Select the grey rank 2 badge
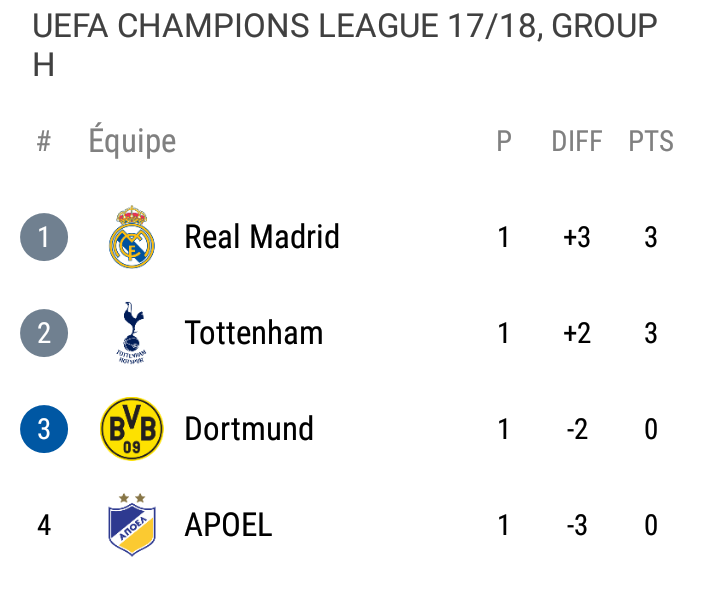This screenshot has height=593, width=720. 44,333
